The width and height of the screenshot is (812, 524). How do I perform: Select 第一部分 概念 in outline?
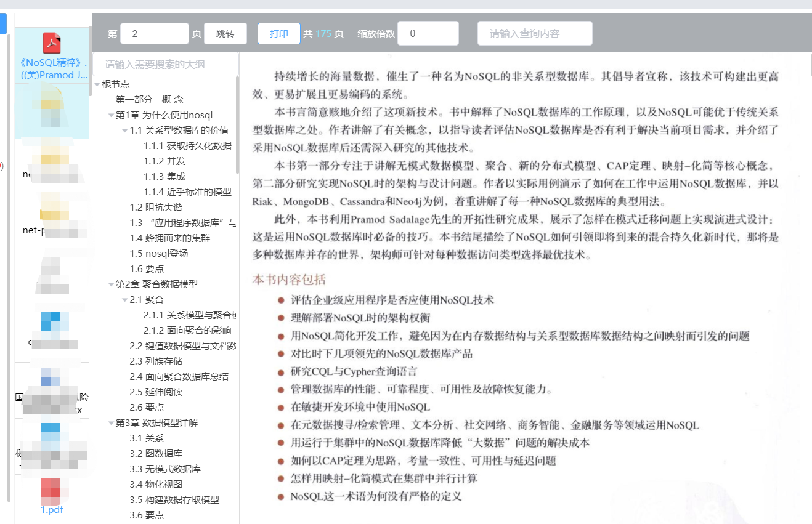(149, 99)
